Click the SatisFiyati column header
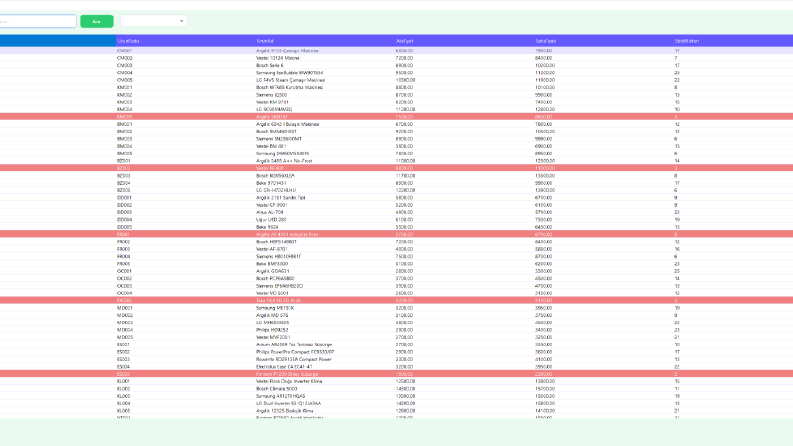Screen dimensions: 793x446 pyautogui.click(x=546, y=41)
